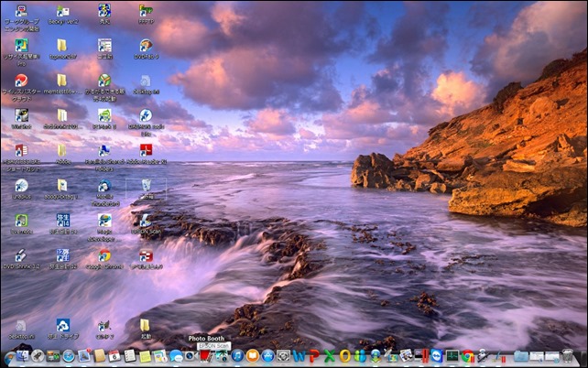This screenshot has height=368, width=588.
Task: Launch the App Store icon in the dock
Action: tap(267, 355)
